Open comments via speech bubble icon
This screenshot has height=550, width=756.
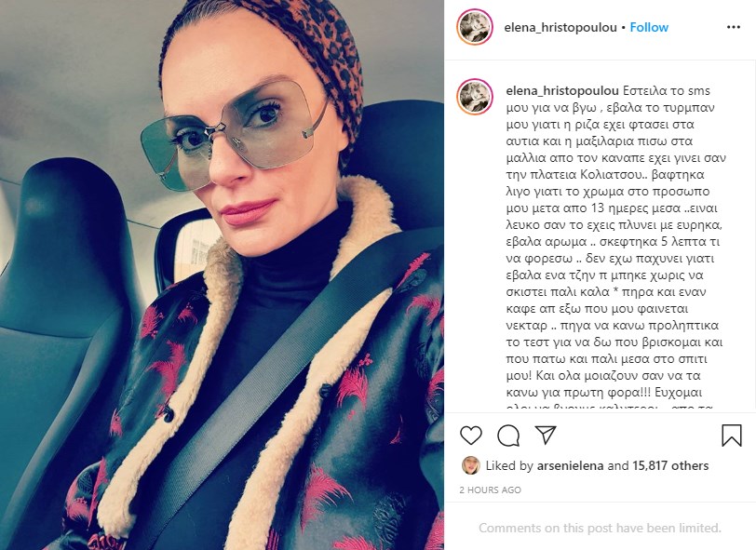tap(508, 436)
